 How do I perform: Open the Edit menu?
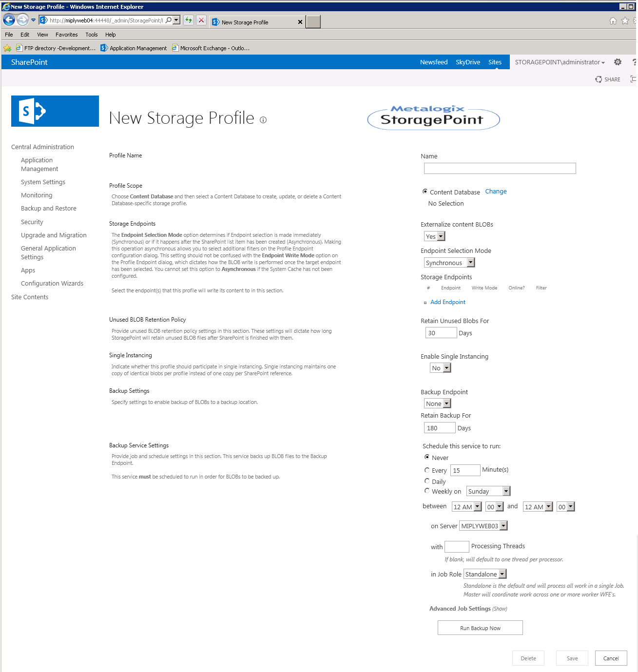pyautogui.click(x=25, y=35)
